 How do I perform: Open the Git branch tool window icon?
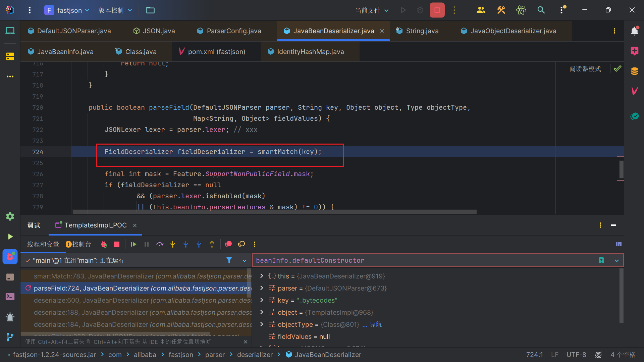10,337
